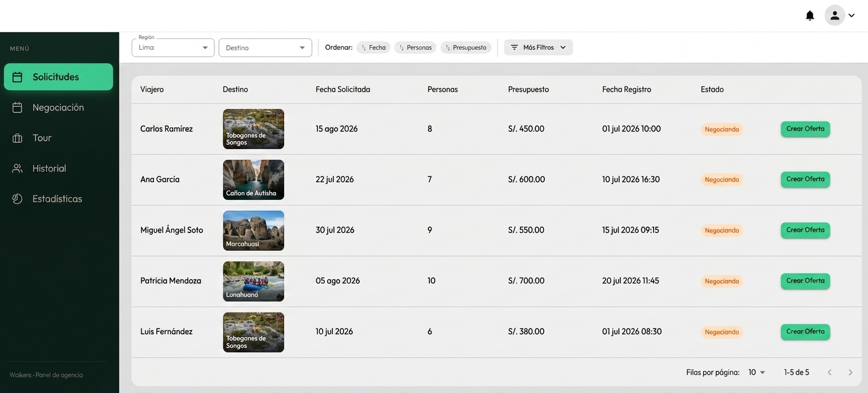The image size is (868, 393).
Task: Expand the Más Filtros menu
Action: tap(538, 47)
